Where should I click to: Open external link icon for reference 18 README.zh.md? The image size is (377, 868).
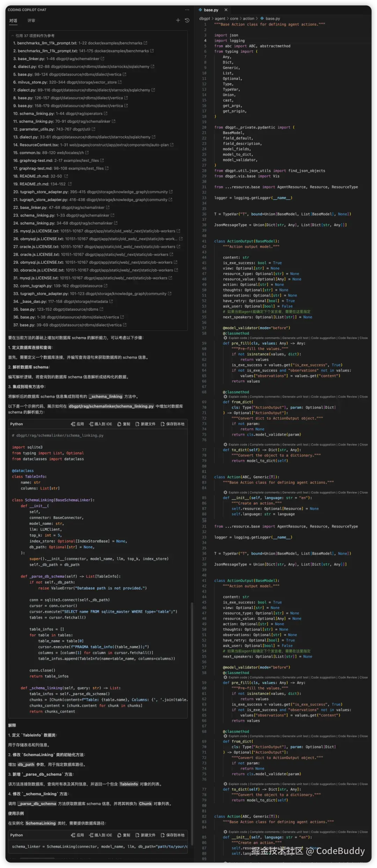66,177
